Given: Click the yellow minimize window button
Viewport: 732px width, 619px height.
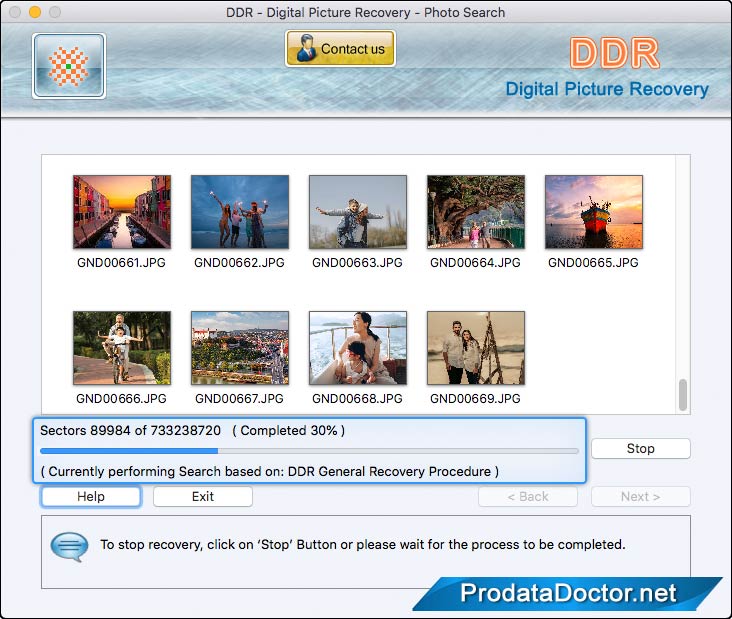Looking at the screenshot, I should coord(35,12).
